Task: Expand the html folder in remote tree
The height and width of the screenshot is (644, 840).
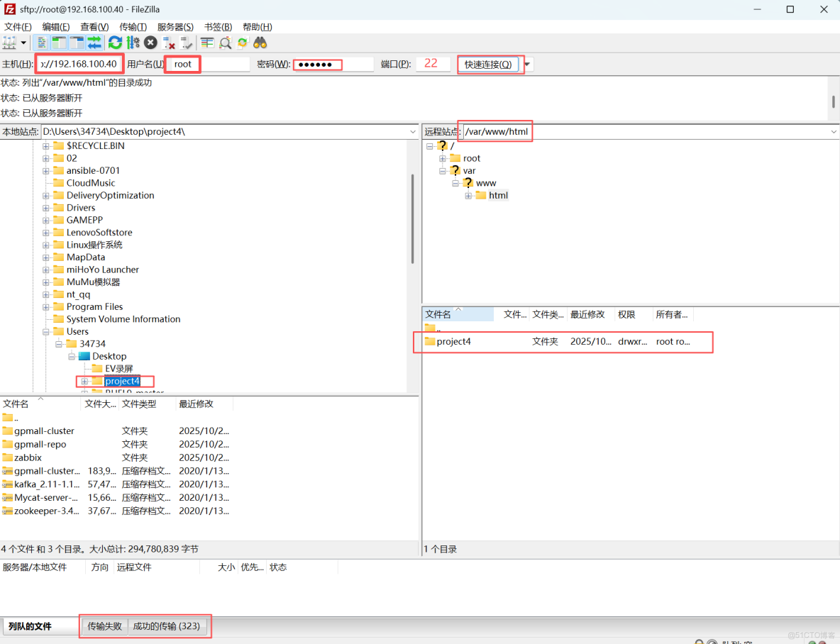Action: (468, 196)
